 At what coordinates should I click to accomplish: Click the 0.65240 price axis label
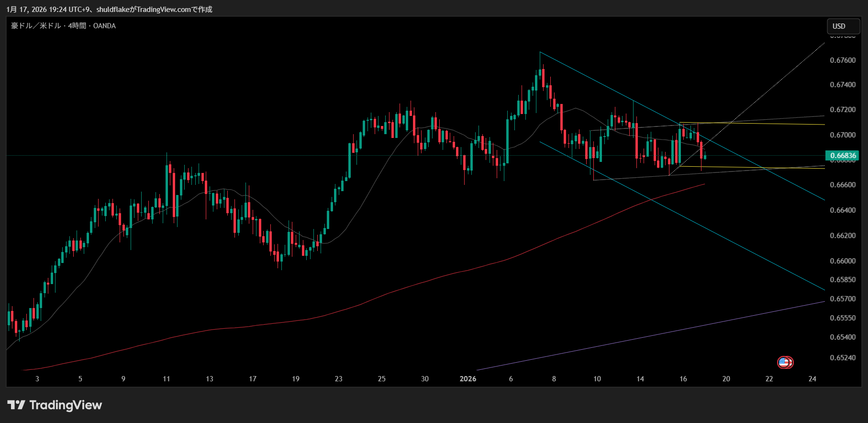[842, 358]
